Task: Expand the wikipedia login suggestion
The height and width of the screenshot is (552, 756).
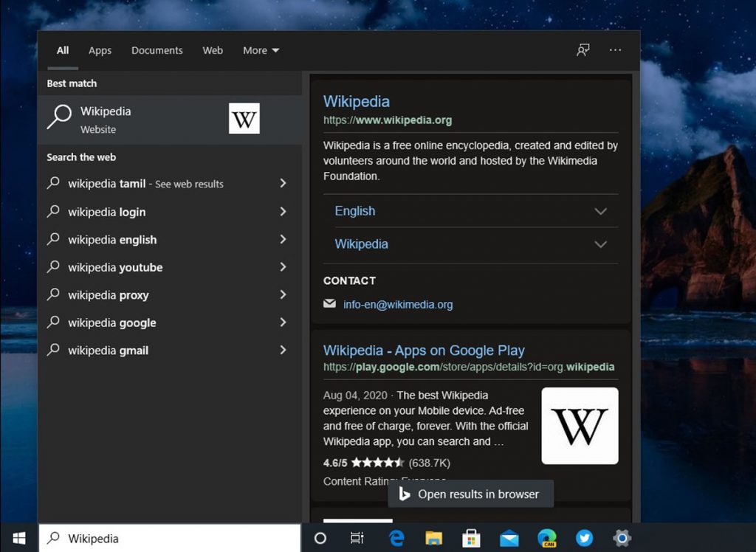Action: pyautogui.click(x=283, y=212)
